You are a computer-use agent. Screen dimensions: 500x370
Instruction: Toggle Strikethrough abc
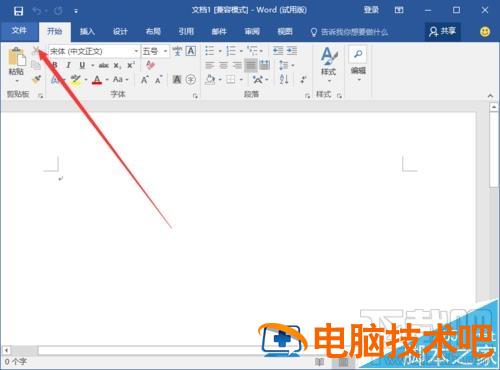pyautogui.click(x=104, y=65)
